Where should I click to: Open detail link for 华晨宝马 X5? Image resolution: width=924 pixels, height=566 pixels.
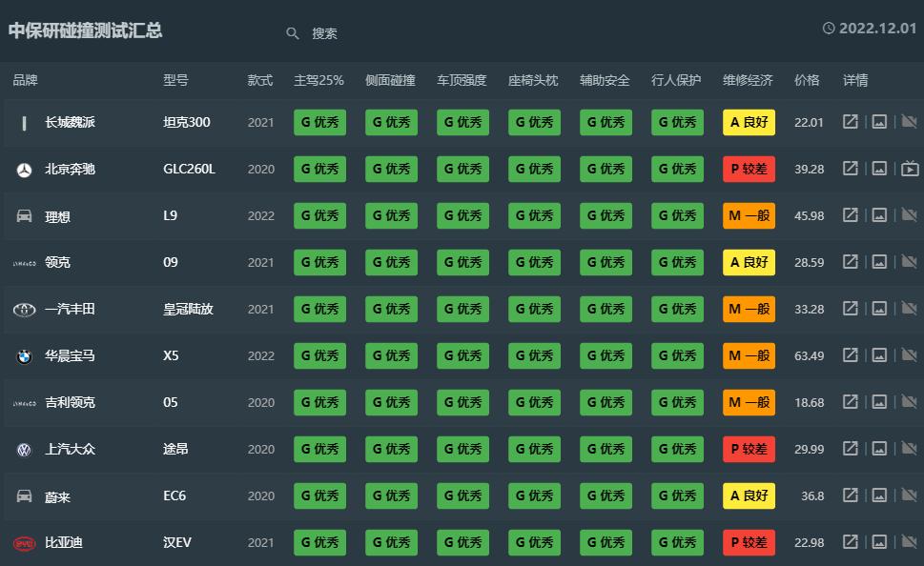click(x=850, y=355)
